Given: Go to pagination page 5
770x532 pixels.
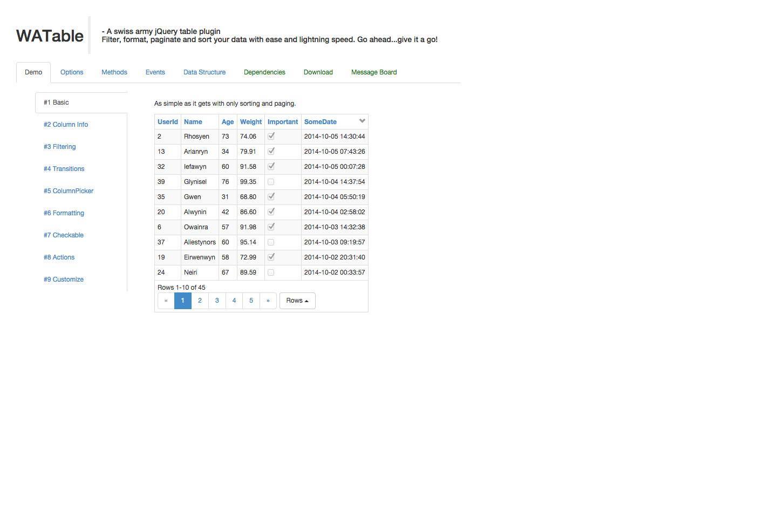Looking at the screenshot, I should (x=251, y=301).
